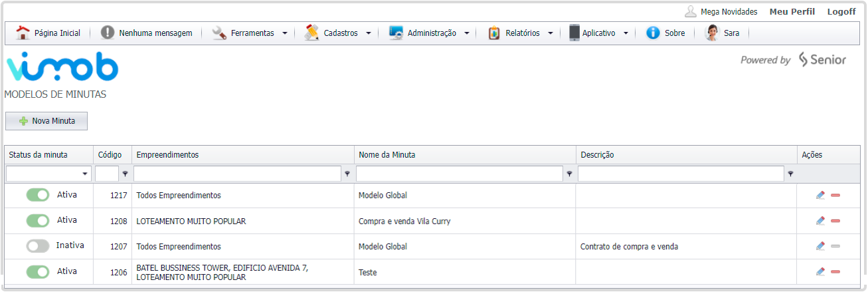Select 'Compra e venda Vila Curry' cell
Image resolution: width=868 pixels, height=292 pixels.
(465, 221)
